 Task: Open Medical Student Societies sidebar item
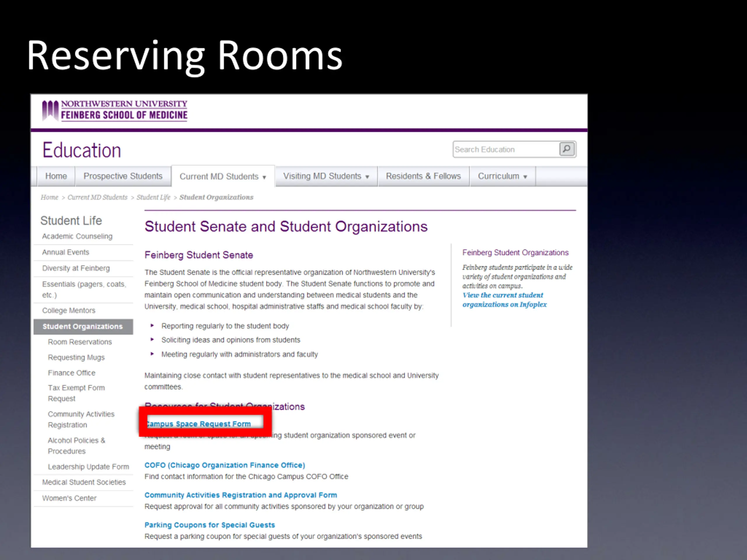[84, 482]
